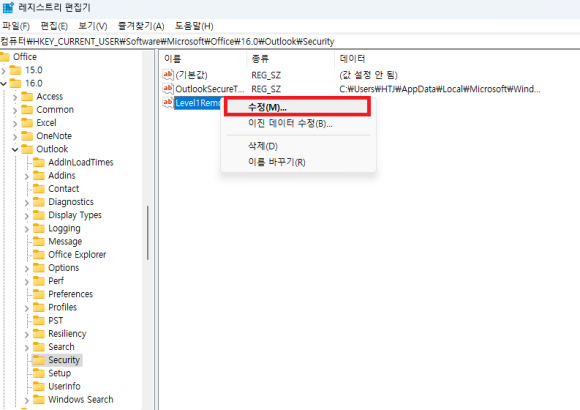Click the Preferences folder icon

[x=38, y=294]
